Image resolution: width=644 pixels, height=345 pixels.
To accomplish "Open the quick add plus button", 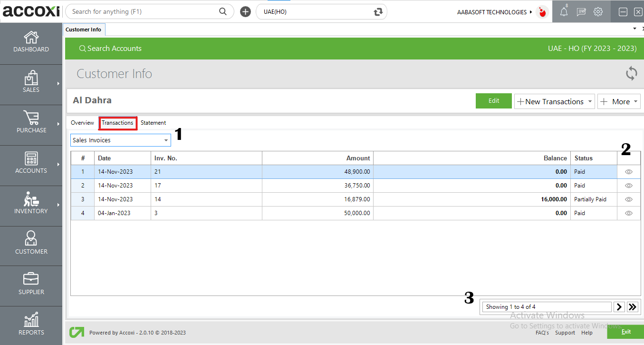I will (245, 11).
